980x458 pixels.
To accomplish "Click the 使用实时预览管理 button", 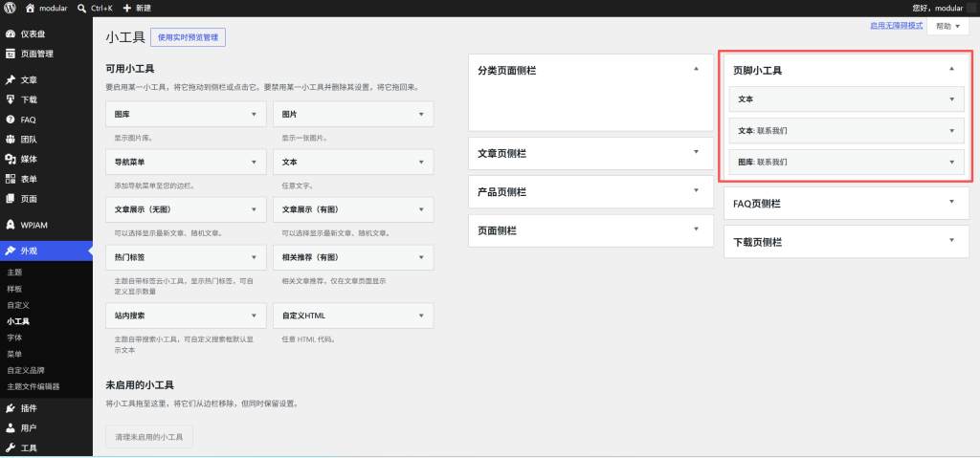I will point(189,37).
